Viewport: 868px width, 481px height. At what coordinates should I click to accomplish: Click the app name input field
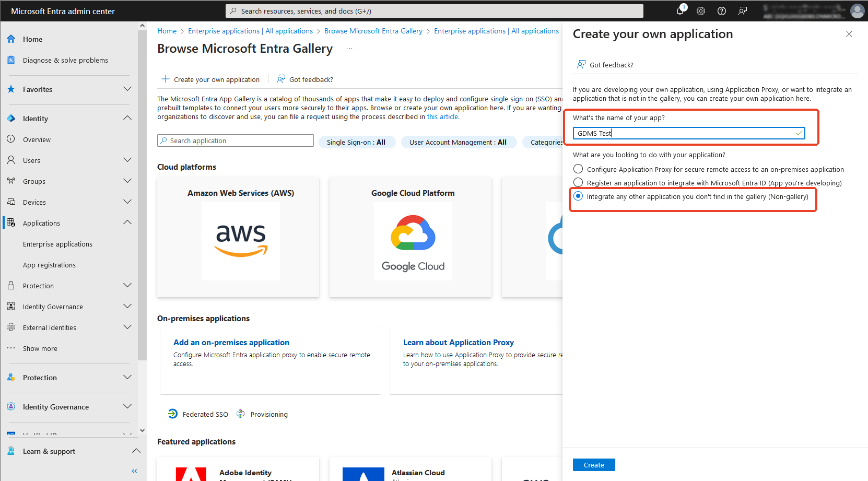(689, 133)
